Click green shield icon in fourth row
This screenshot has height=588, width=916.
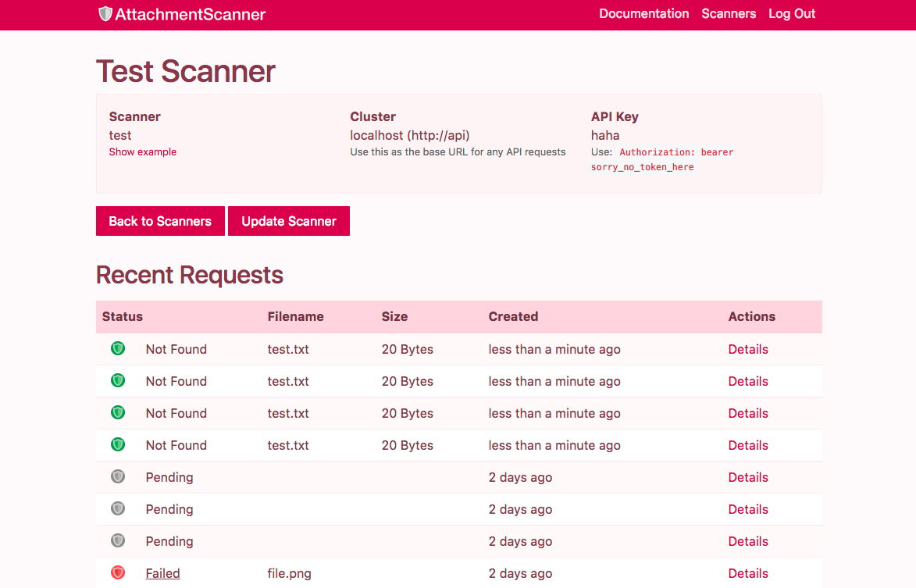click(x=118, y=444)
